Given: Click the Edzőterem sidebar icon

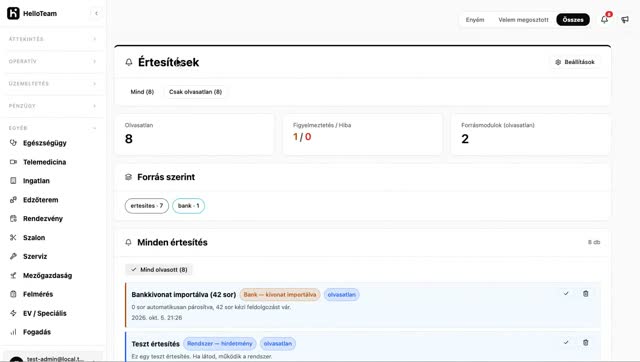Looking at the screenshot, I should click(x=13, y=200).
